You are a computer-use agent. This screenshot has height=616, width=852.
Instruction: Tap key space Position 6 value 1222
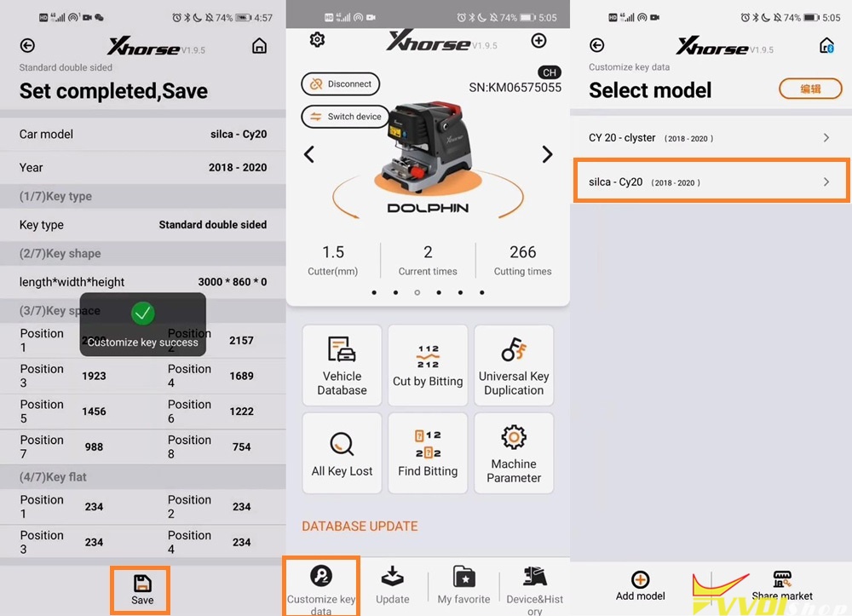pos(241,412)
